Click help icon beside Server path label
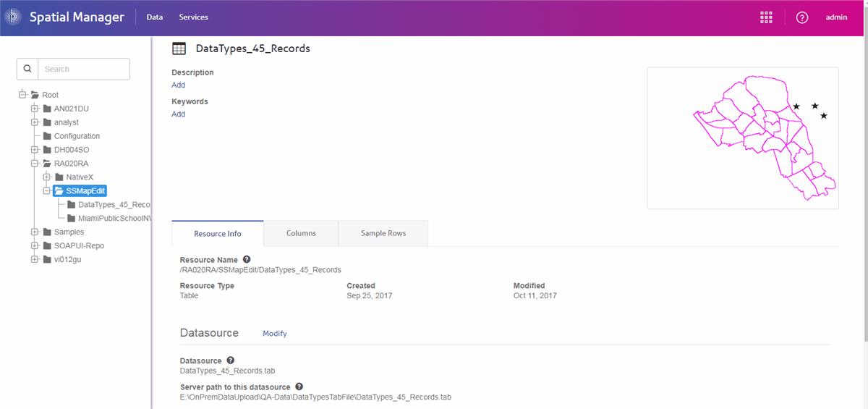Viewport: 868px width, 409px height. click(x=299, y=387)
